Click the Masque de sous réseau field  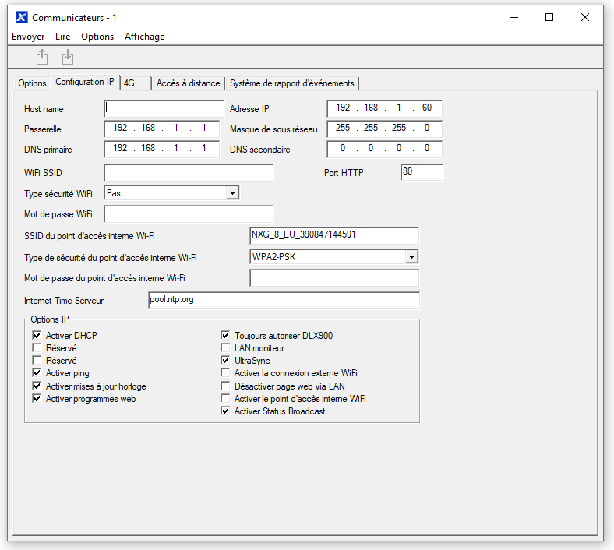[385, 129]
